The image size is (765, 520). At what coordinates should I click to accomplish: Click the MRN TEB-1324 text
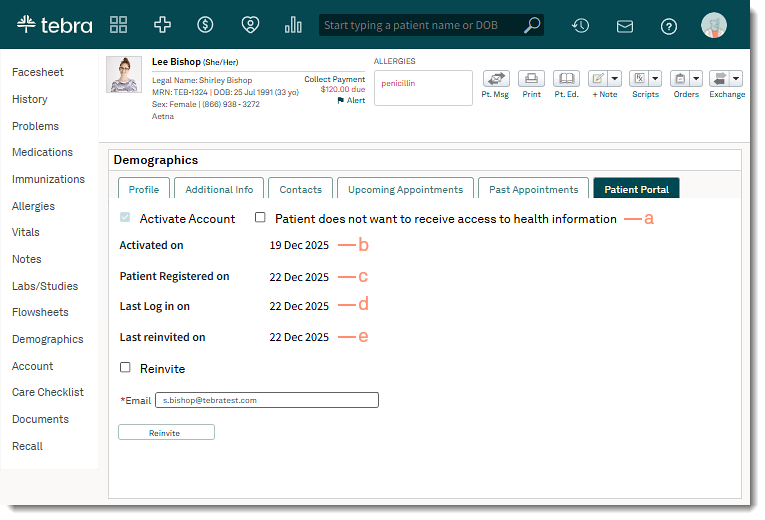pyautogui.click(x=180, y=92)
